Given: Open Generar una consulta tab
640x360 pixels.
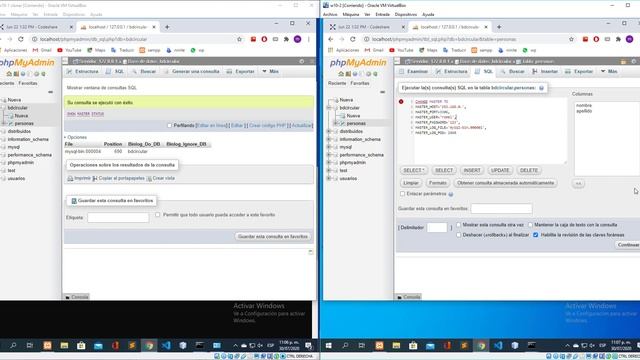Looking at the screenshot, I should coord(191,71).
